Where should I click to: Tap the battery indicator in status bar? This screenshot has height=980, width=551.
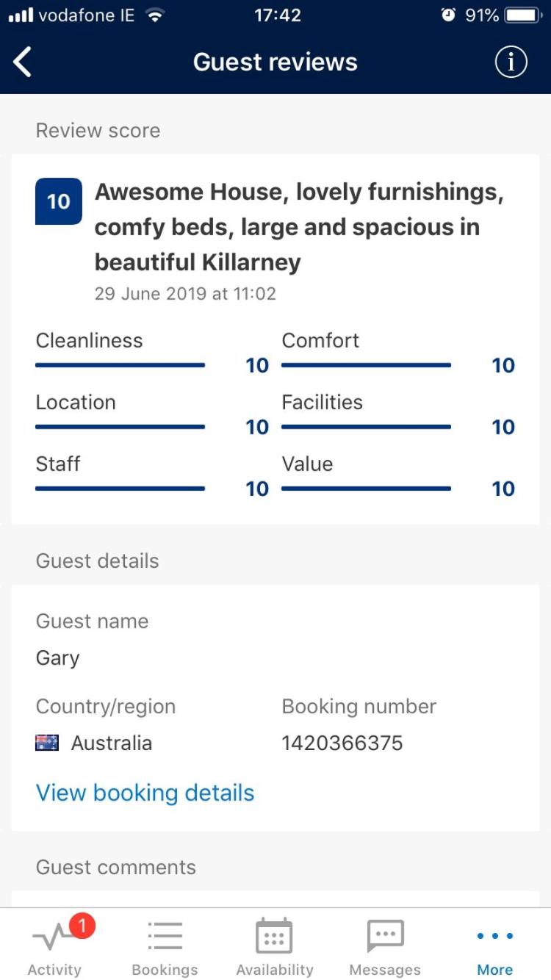pyautogui.click(x=524, y=15)
